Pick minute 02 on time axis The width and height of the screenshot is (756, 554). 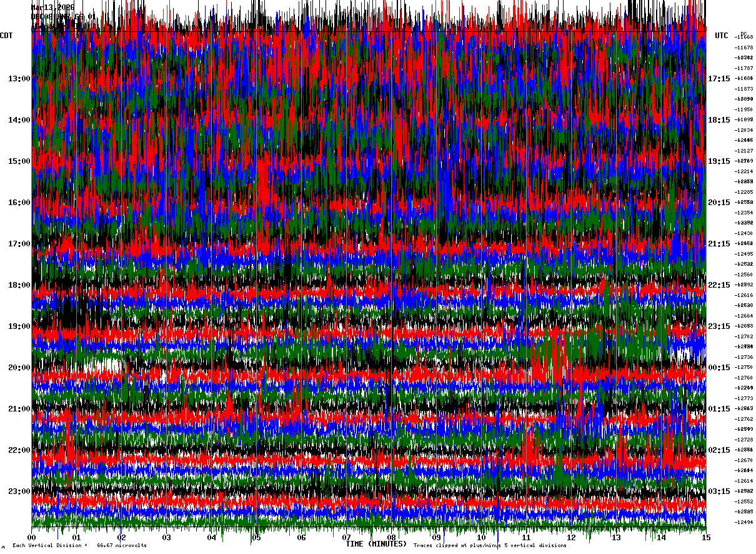coord(122,537)
